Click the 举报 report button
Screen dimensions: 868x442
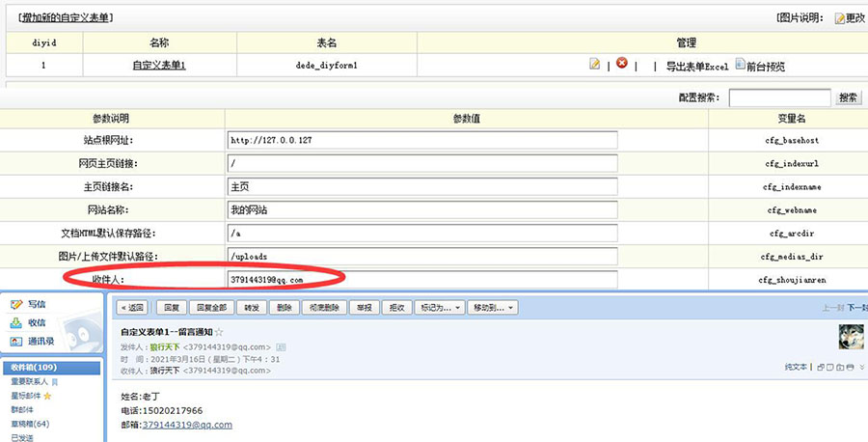pos(365,308)
